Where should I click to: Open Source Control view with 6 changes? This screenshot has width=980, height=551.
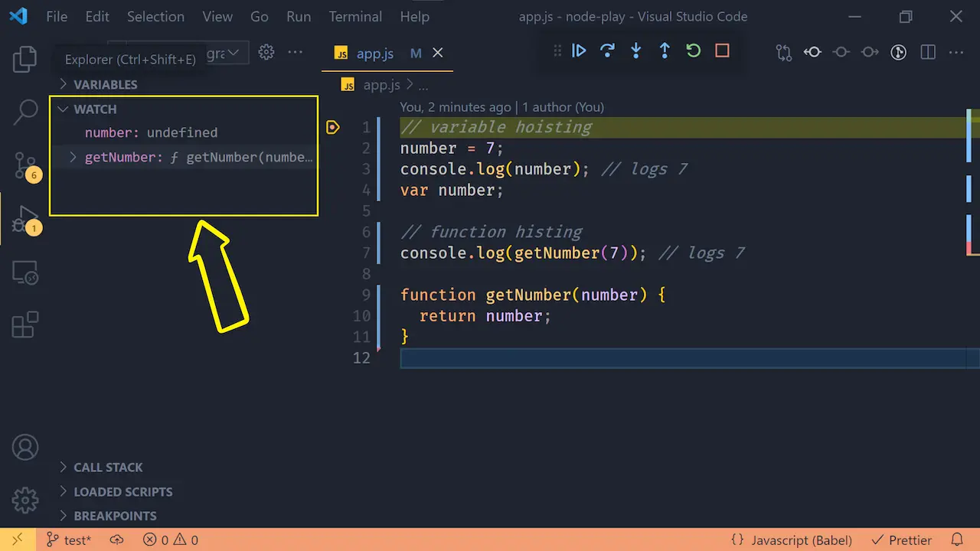coord(25,165)
